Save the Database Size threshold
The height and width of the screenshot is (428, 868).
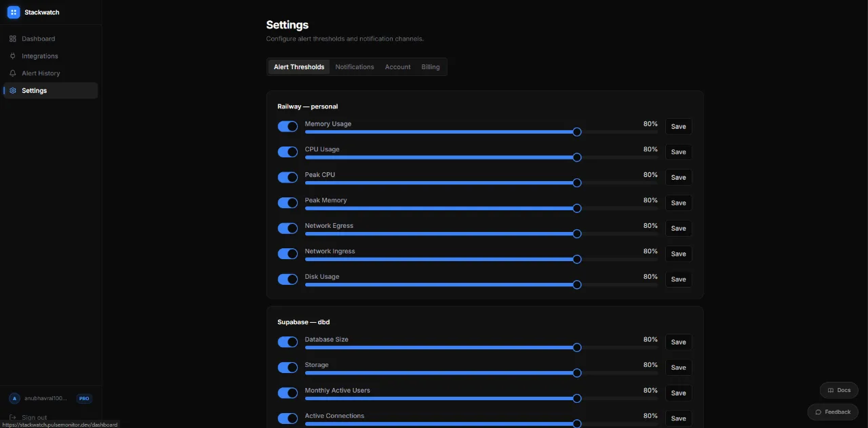coord(678,342)
